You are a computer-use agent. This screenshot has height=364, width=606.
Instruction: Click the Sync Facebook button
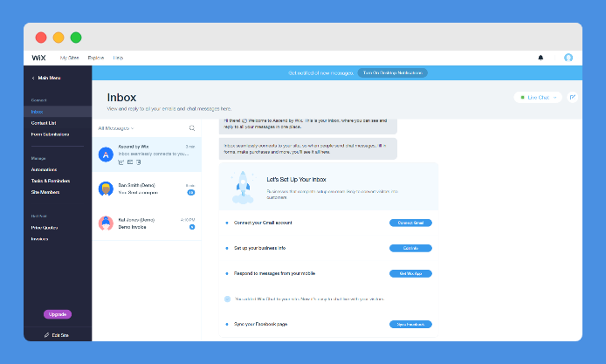(x=410, y=324)
